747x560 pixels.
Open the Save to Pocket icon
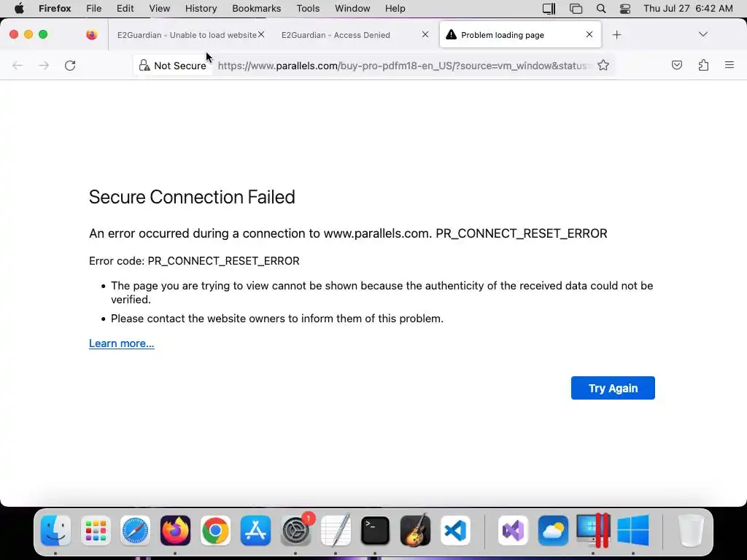[677, 66]
